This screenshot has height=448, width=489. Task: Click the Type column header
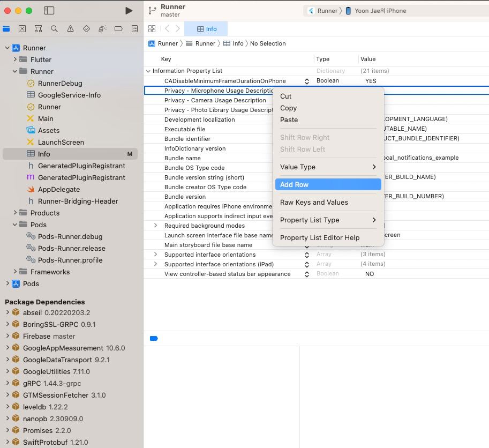point(322,59)
